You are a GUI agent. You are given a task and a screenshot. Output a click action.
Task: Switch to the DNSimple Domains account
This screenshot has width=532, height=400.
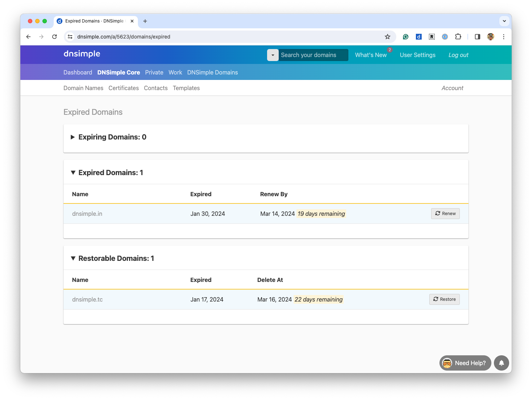pos(213,73)
